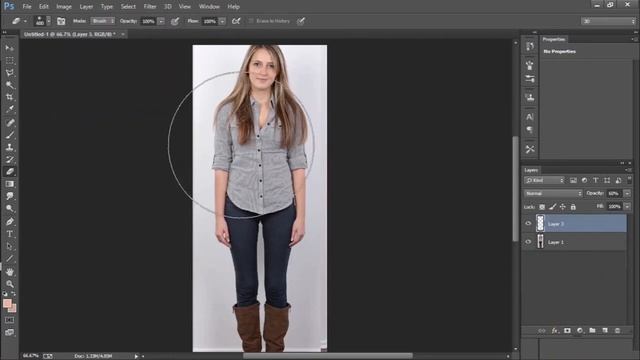The image size is (640, 360).
Task: Open the Brush panel toggle in options bar
Action: pyautogui.click(x=61, y=21)
